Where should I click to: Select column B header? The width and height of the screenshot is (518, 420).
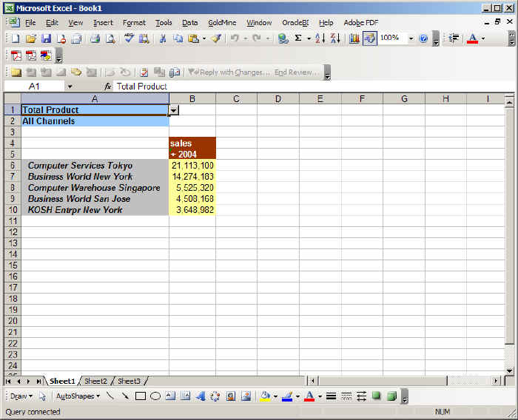tap(192, 99)
